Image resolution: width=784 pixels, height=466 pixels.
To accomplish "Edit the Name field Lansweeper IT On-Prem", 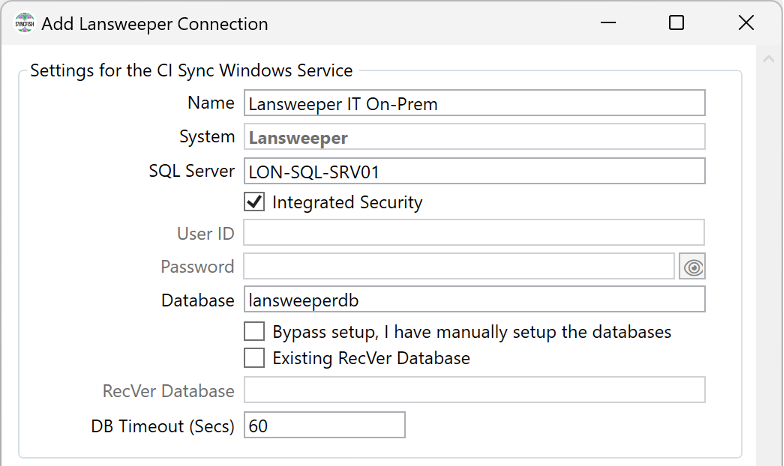I will 474,103.
